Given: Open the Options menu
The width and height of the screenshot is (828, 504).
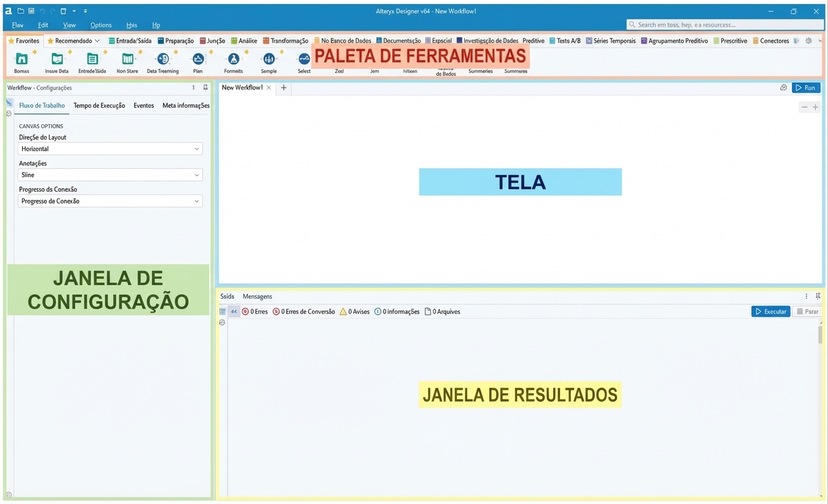Looking at the screenshot, I should 101,25.
